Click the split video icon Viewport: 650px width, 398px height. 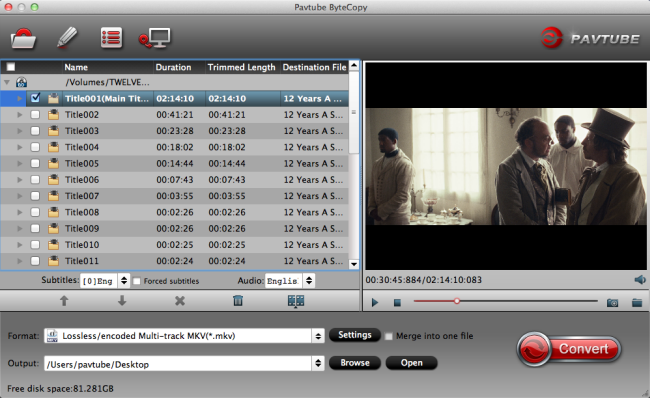296,301
